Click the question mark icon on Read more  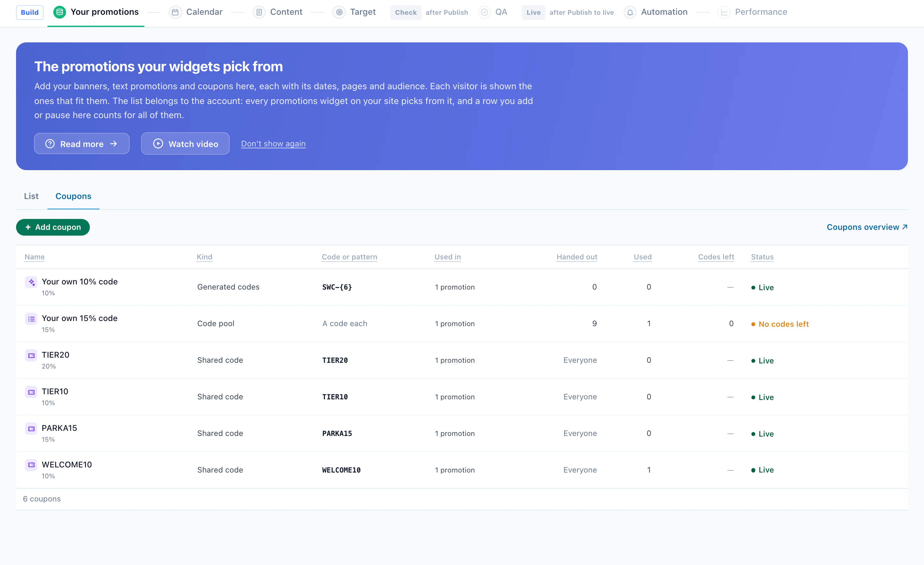[50, 144]
